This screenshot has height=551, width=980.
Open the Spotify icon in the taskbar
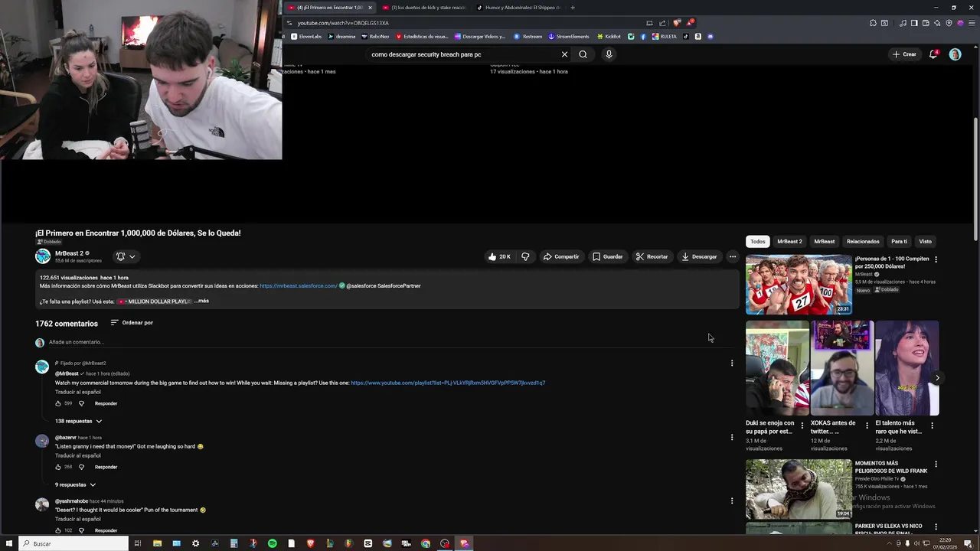(273, 543)
